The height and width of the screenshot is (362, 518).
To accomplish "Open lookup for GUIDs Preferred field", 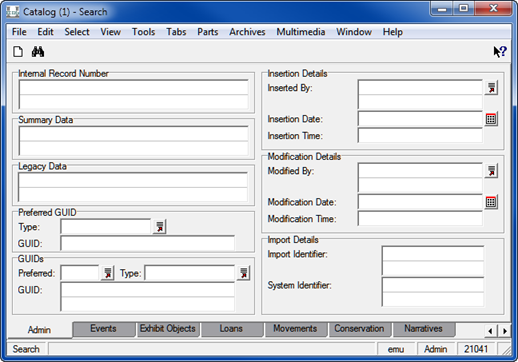I will (x=108, y=273).
